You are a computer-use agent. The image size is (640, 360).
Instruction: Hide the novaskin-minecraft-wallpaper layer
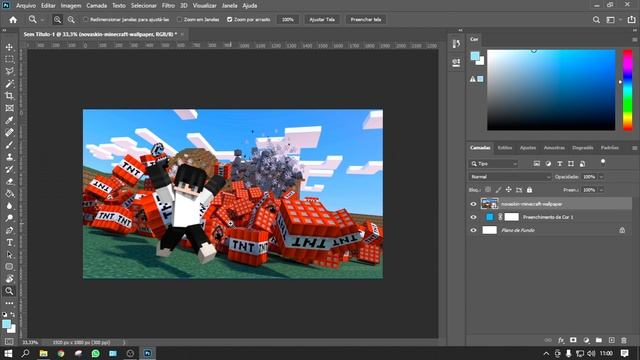coord(473,204)
